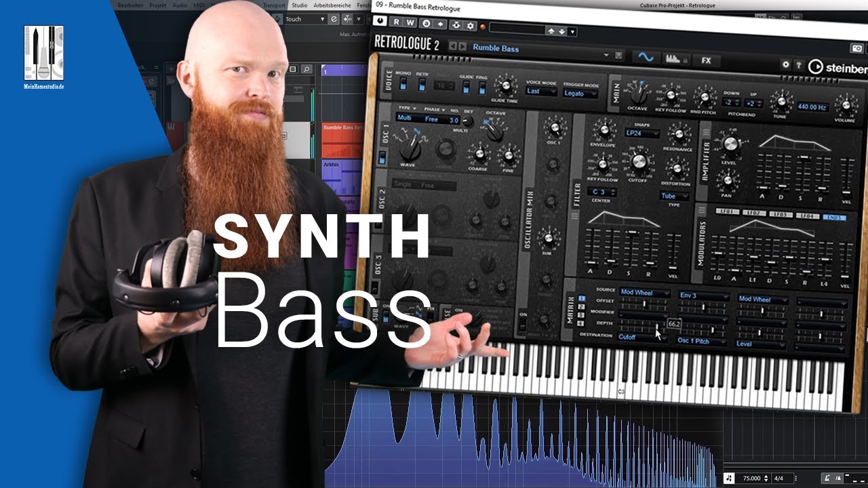This screenshot has height=488, width=868.
Task: Click the plugin power bypass button
Action: click(379, 22)
